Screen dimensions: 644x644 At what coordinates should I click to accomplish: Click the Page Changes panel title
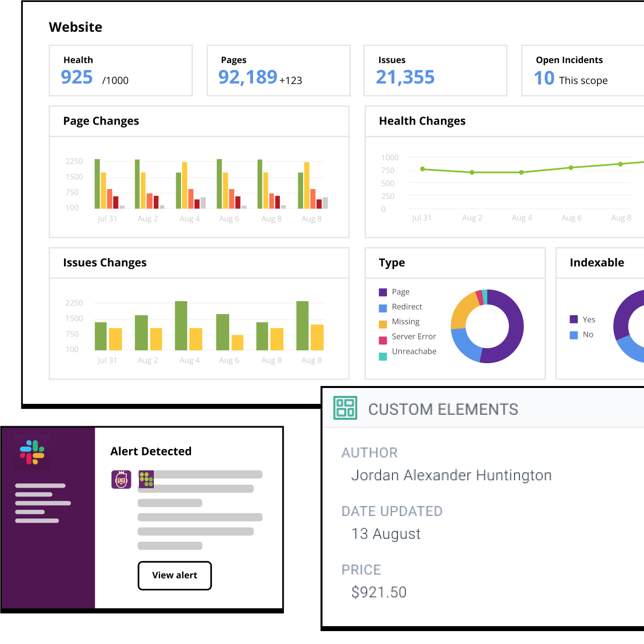click(101, 121)
